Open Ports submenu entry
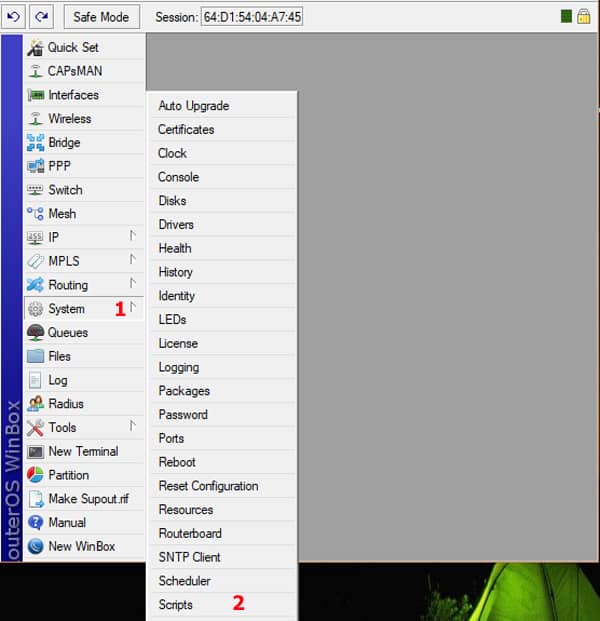Screen dimensions: 600x621 224,438
